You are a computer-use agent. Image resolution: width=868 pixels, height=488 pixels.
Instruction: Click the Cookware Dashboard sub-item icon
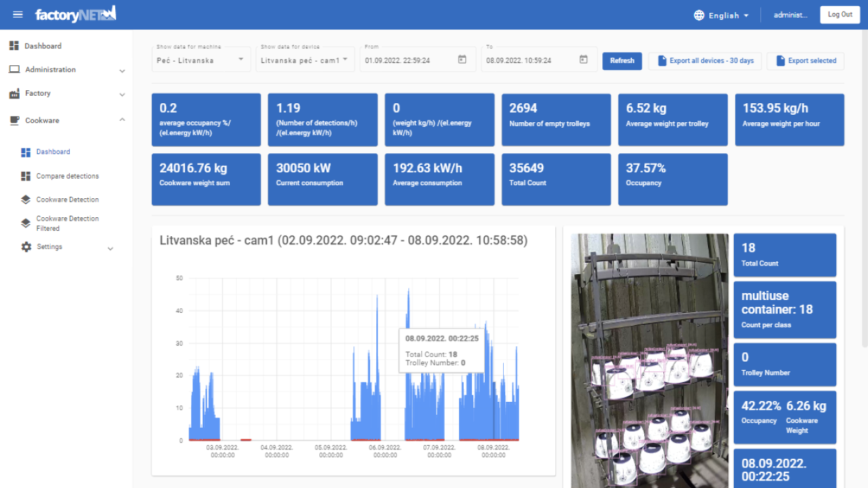click(26, 152)
